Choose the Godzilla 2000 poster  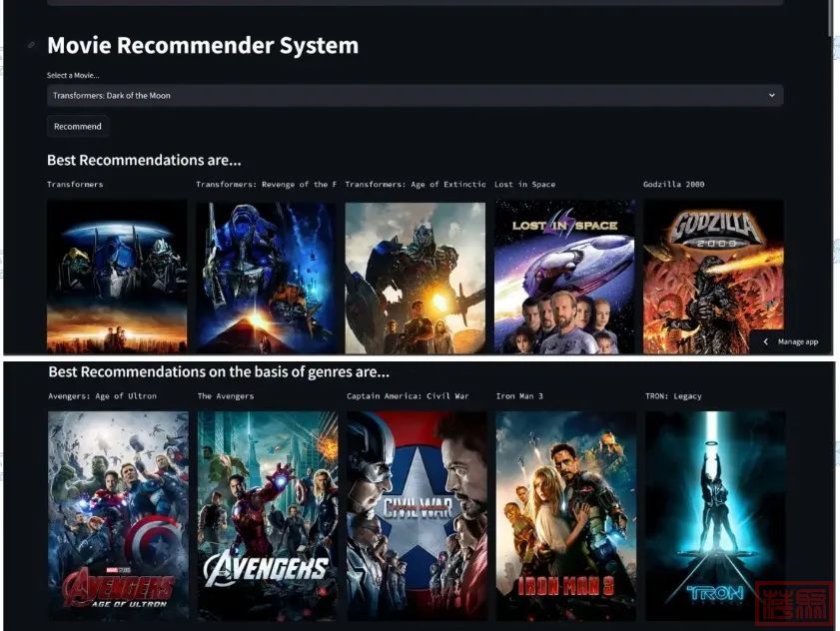tap(713, 277)
